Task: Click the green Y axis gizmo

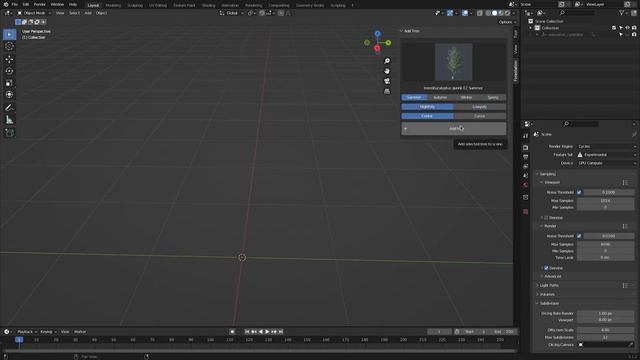Action: [x=388, y=42]
